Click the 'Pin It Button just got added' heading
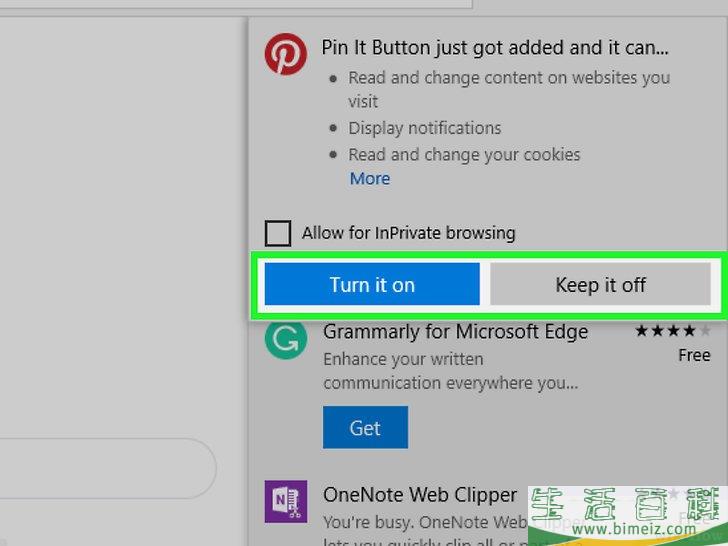 click(x=495, y=48)
